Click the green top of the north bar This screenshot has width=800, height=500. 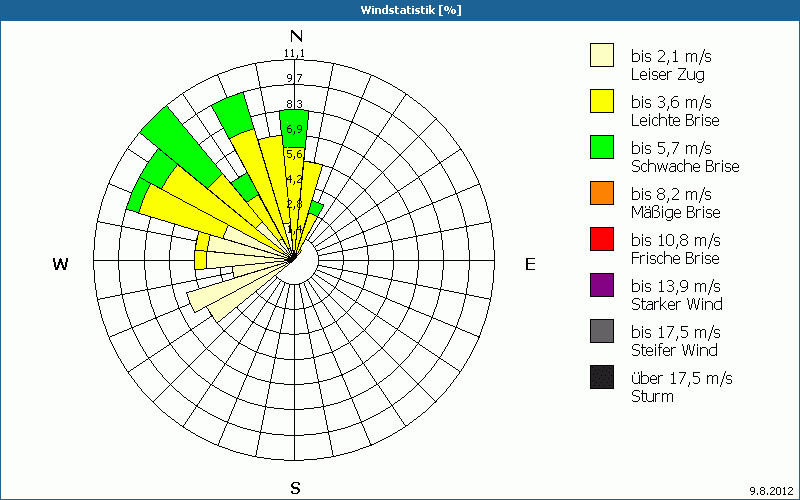pyautogui.click(x=294, y=129)
